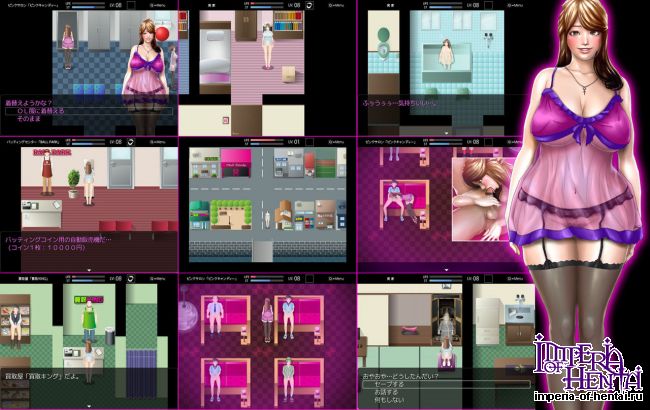Click the potted plant in the batting center
This screenshot has height=410, width=650.
(x=74, y=184)
